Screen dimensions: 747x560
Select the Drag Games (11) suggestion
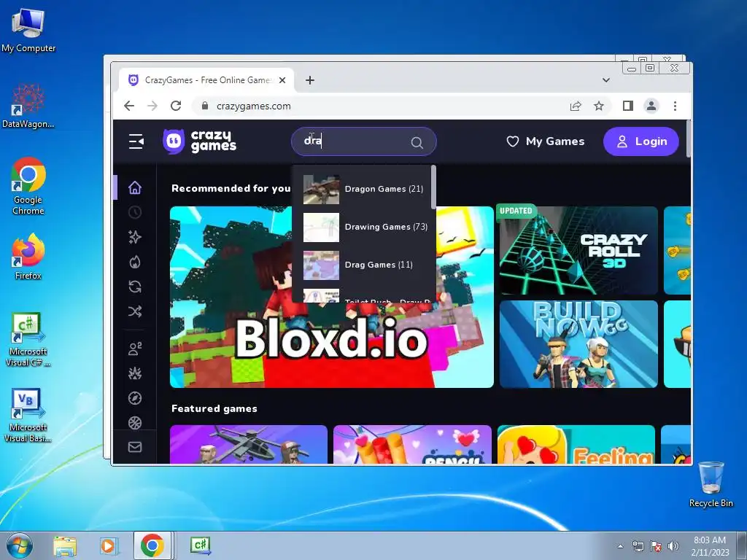(363, 265)
